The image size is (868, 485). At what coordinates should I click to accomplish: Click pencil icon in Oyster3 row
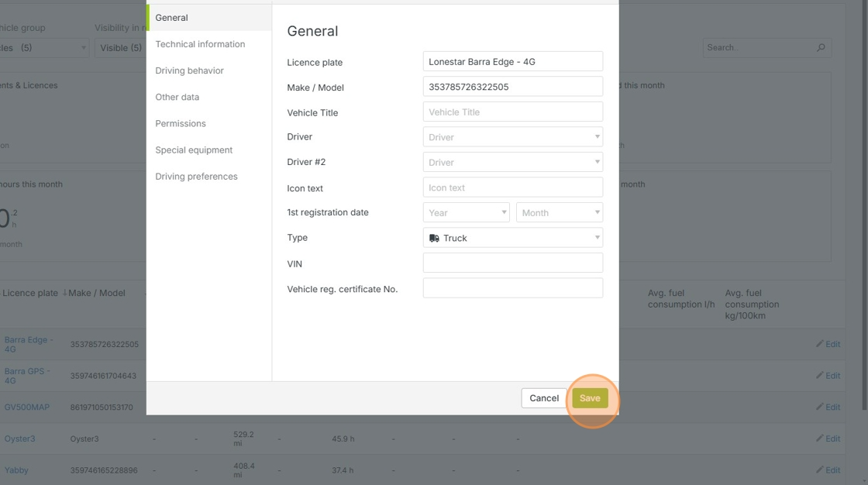pyautogui.click(x=819, y=439)
